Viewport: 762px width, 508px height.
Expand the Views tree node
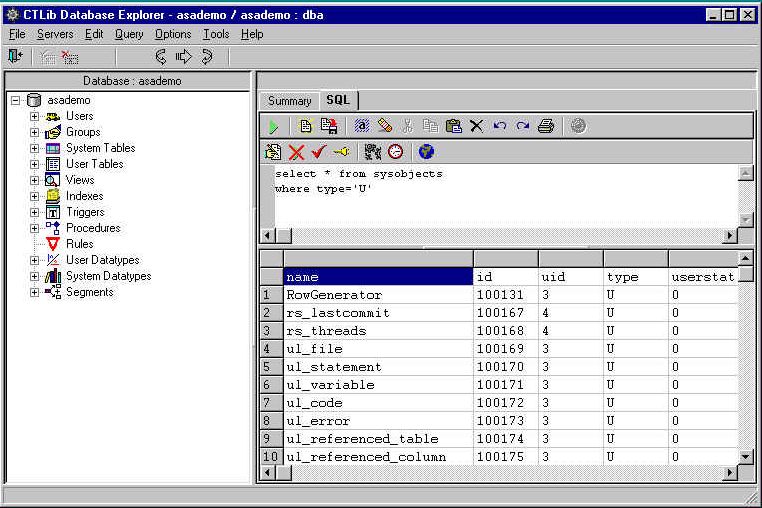click(34, 181)
